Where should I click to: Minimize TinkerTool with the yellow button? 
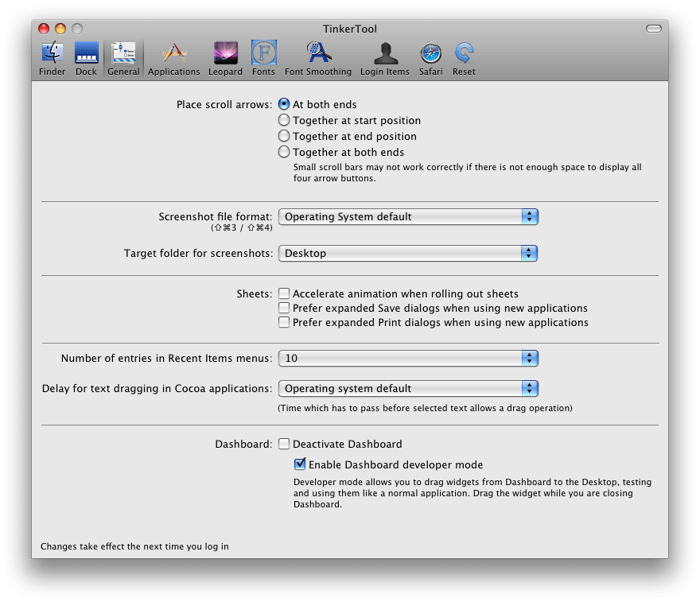coord(60,29)
